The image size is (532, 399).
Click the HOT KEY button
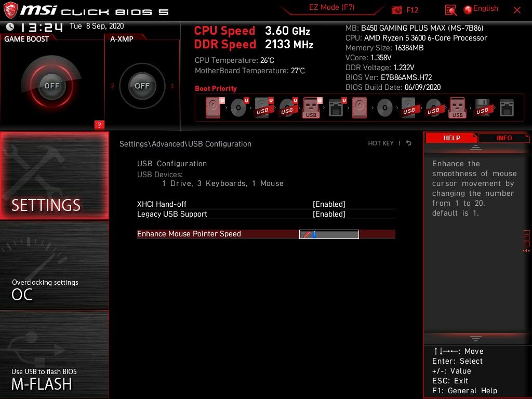(381, 143)
